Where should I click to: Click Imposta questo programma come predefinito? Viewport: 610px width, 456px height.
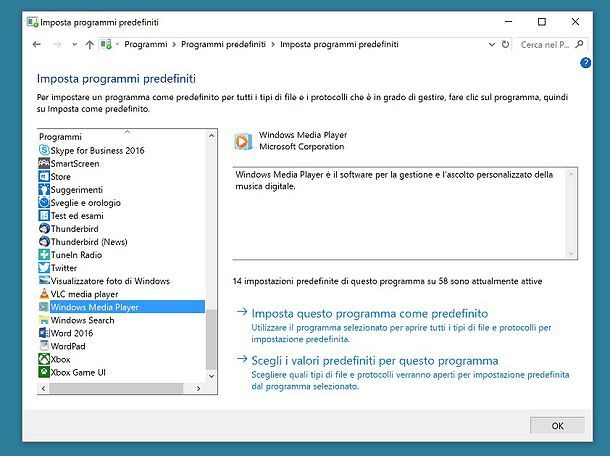(x=370, y=313)
